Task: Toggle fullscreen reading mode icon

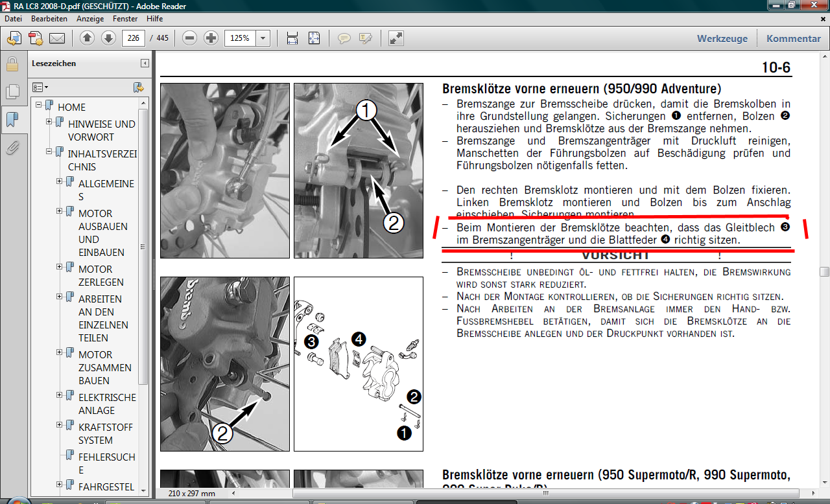Action: (396, 38)
